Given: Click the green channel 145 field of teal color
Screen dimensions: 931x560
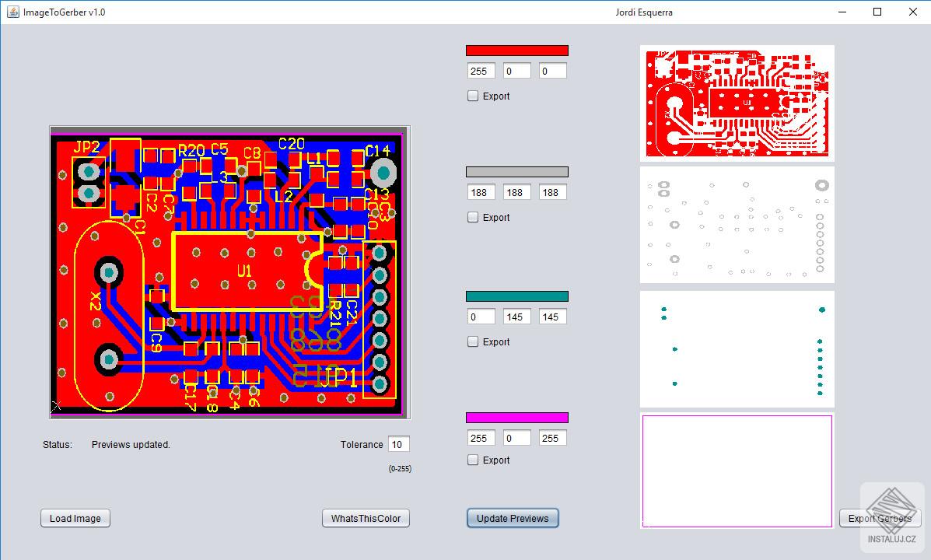Looking at the screenshot, I should tap(517, 317).
